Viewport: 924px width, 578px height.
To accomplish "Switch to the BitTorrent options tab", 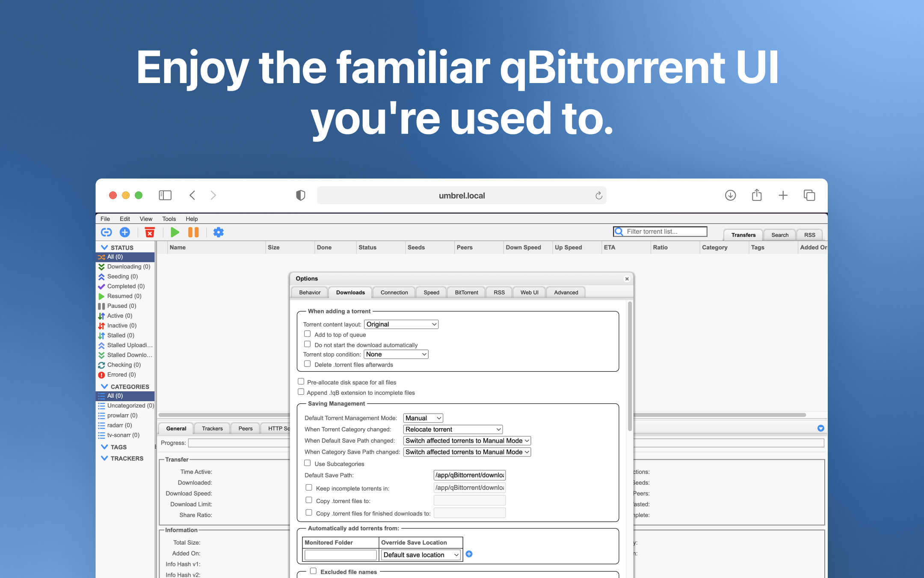I will (466, 292).
